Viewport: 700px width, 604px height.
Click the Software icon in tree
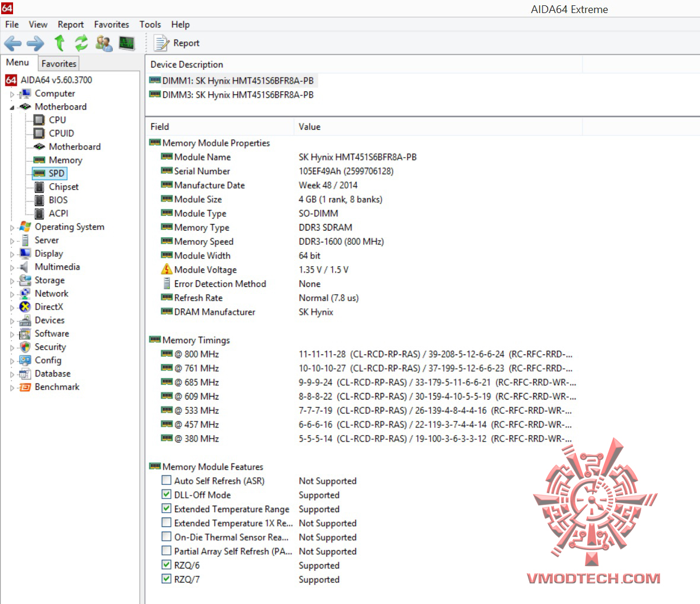[x=25, y=334]
